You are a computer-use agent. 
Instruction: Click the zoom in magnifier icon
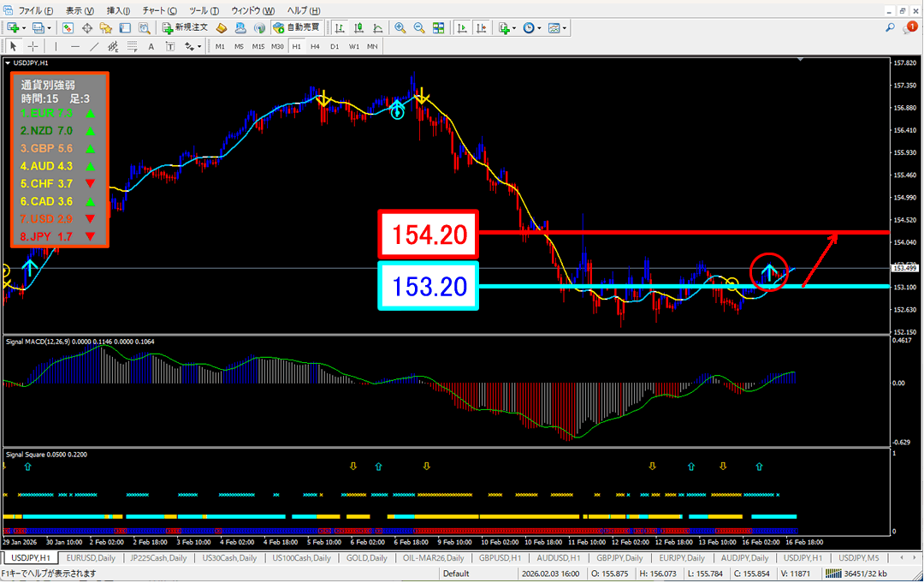click(x=400, y=27)
